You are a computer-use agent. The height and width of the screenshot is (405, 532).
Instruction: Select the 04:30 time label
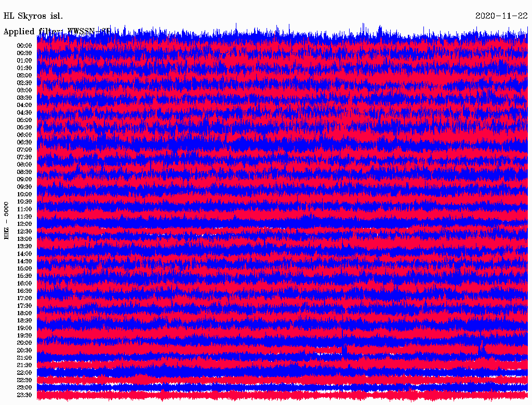coord(24,113)
